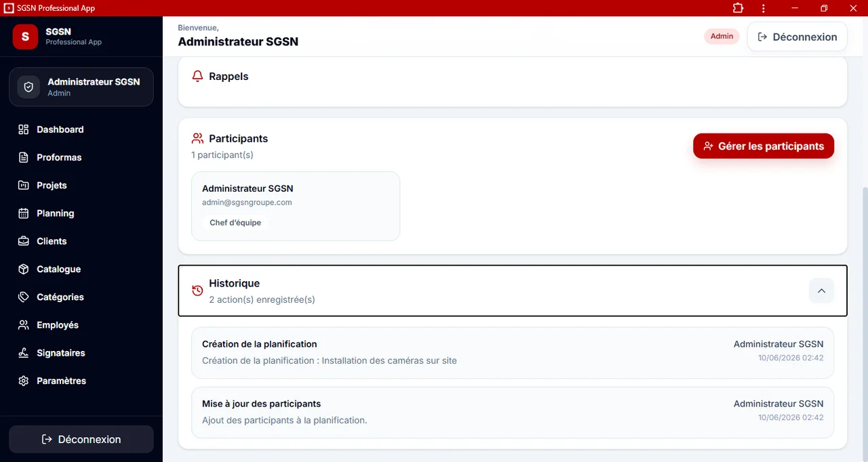The image size is (868, 462).
Task: Click the Clients briefcase icon
Action: click(x=24, y=241)
